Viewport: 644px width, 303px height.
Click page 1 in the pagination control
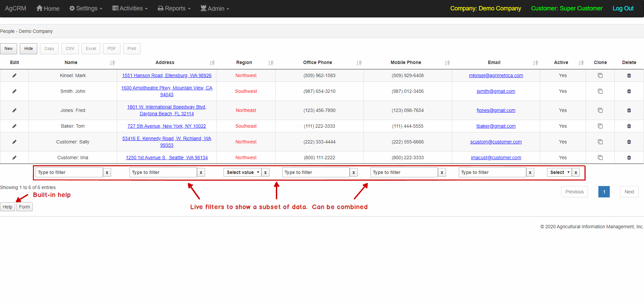click(604, 191)
